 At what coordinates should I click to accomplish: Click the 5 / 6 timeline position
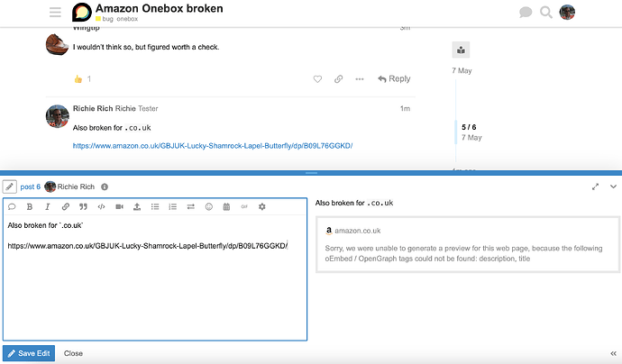coord(469,127)
